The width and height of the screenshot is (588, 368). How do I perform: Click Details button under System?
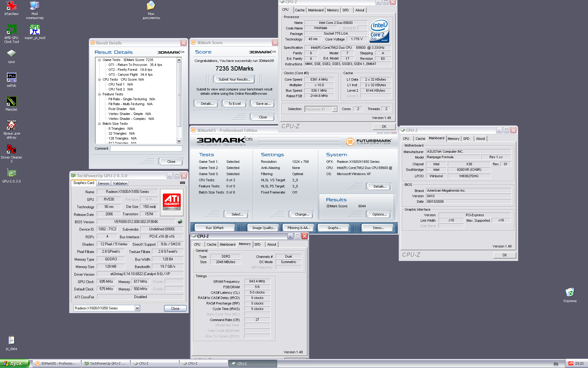tap(379, 186)
